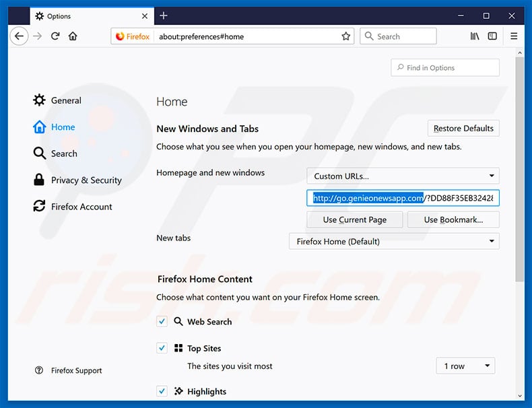Screen dimensions: 532x408
Task: Toggle the Highlights checkbox
Action: coord(162,391)
